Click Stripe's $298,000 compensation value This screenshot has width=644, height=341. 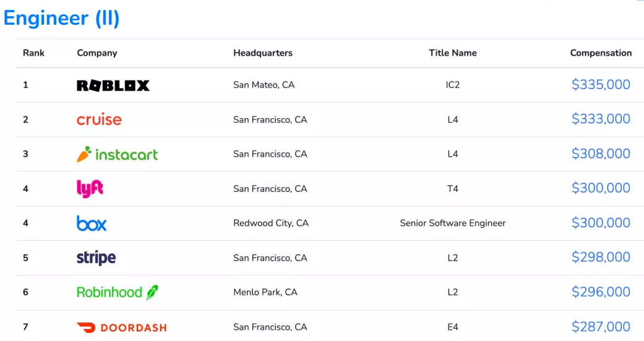[601, 257]
